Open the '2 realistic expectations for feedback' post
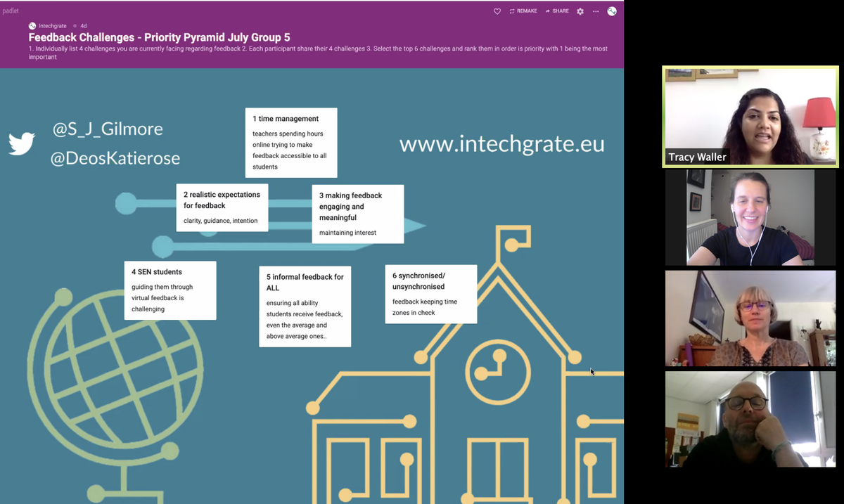 [x=222, y=207]
